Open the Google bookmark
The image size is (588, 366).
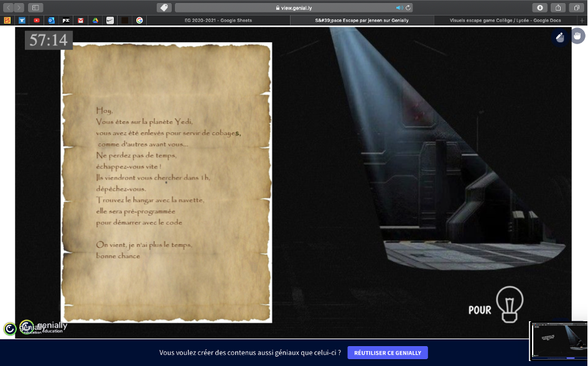coord(139,21)
